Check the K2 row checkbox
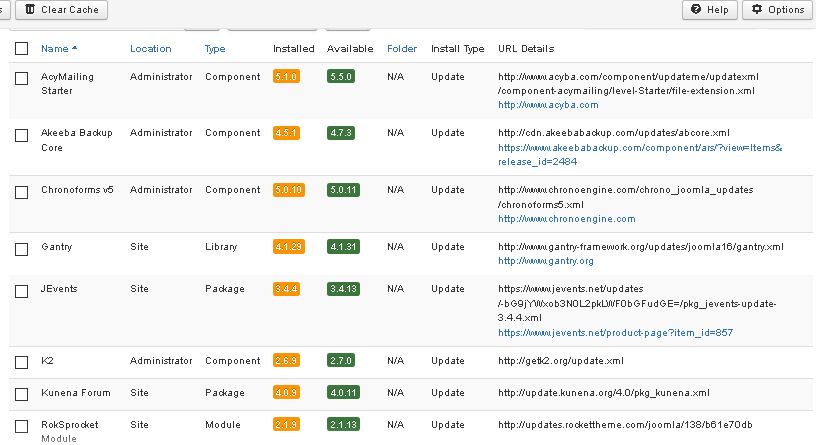The height and width of the screenshot is (445, 816). pyautogui.click(x=21, y=362)
